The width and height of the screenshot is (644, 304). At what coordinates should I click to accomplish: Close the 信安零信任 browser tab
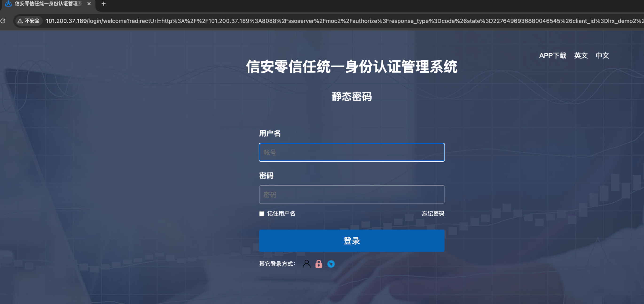pyautogui.click(x=89, y=4)
